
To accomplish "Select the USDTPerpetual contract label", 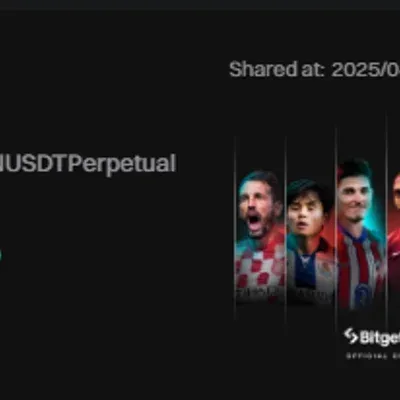I will tap(88, 165).
